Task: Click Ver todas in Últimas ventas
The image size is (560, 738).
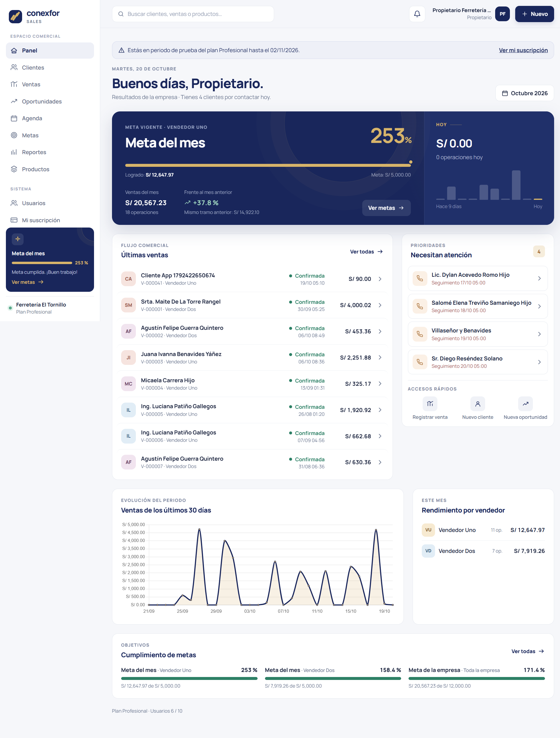Action: [x=366, y=252]
